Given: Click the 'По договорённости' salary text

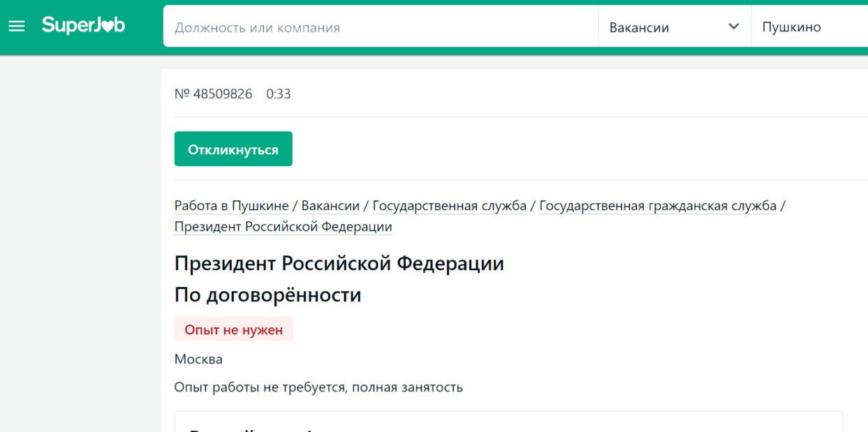Looking at the screenshot, I should (267, 295).
